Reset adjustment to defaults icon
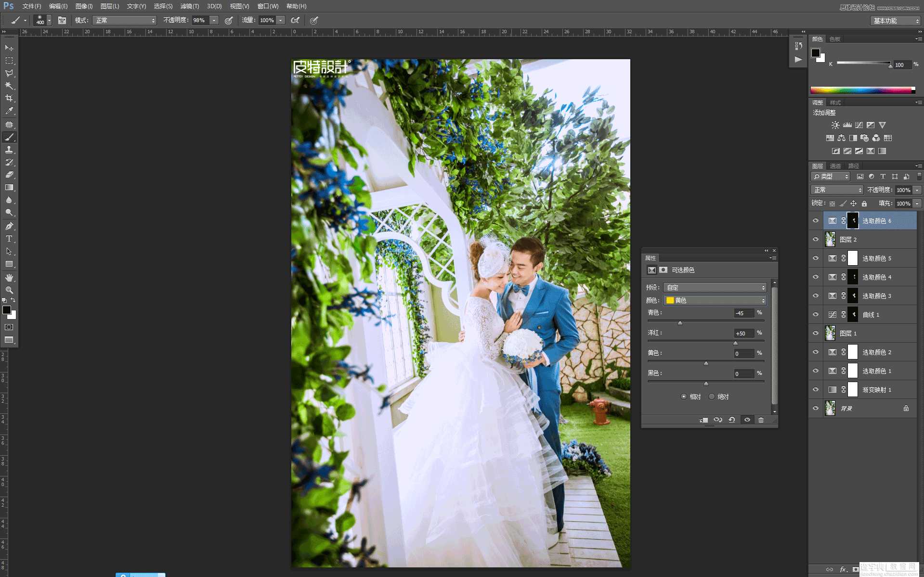The image size is (924, 577). pyautogui.click(x=732, y=420)
